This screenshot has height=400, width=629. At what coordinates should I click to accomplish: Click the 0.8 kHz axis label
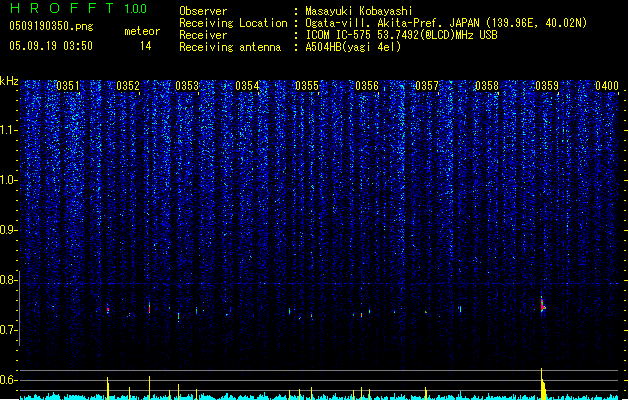tap(8, 280)
